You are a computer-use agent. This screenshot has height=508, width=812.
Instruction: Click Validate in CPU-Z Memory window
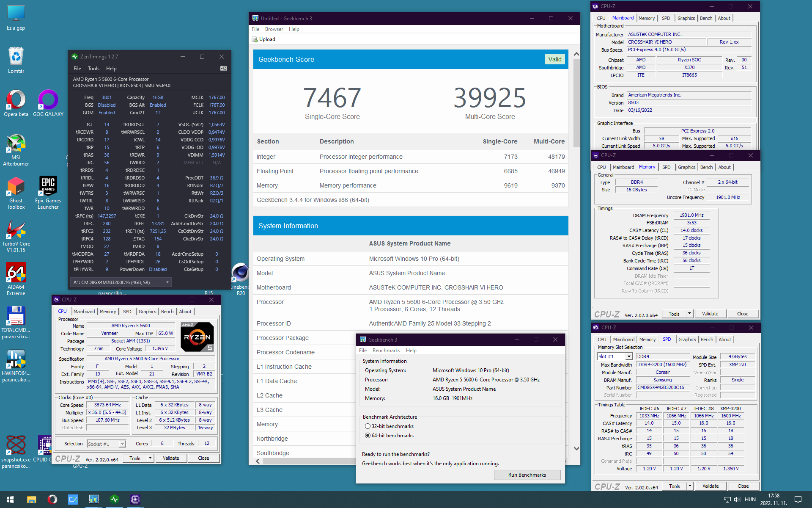click(x=710, y=314)
